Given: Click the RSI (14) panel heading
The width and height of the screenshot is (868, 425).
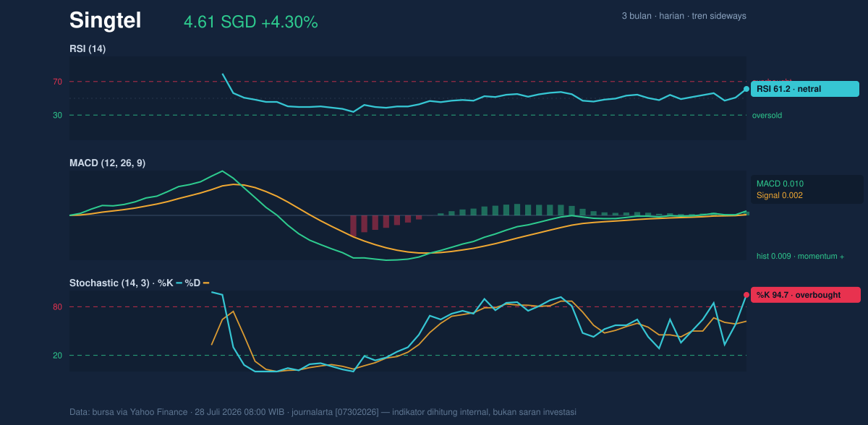Looking at the screenshot, I should pyautogui.click(x=88, y=49).
